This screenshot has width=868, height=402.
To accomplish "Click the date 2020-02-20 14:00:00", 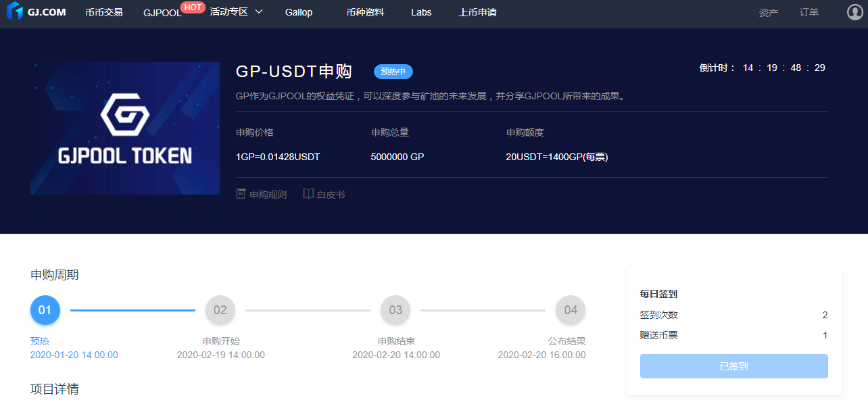I will click(396, 355).
